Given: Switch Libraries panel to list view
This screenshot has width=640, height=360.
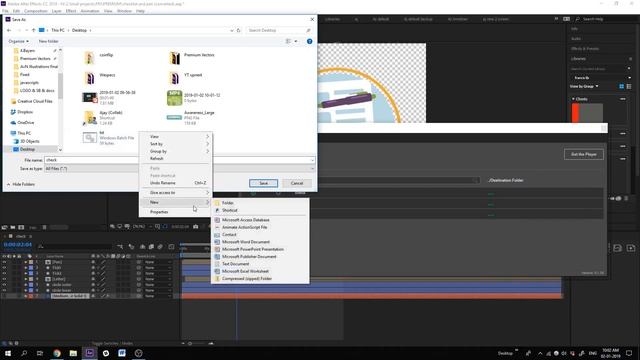Looking at the screenshot, I should click(x=629, y=87).
